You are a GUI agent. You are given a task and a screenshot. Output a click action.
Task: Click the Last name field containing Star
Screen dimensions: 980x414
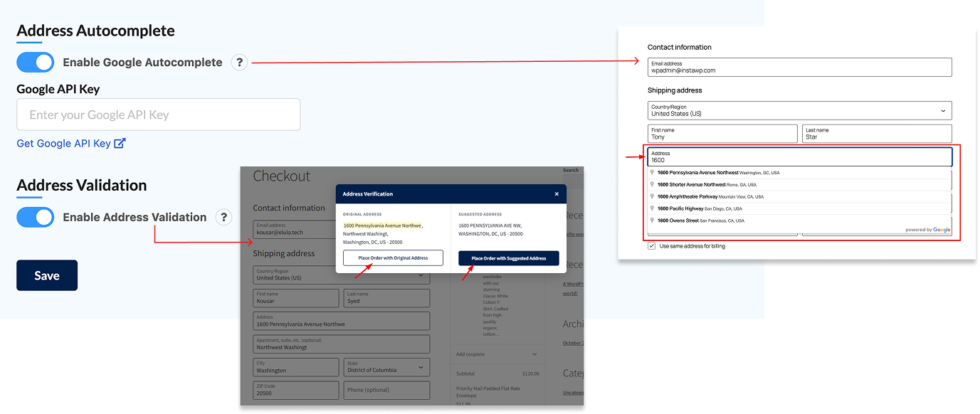(877, 134)
